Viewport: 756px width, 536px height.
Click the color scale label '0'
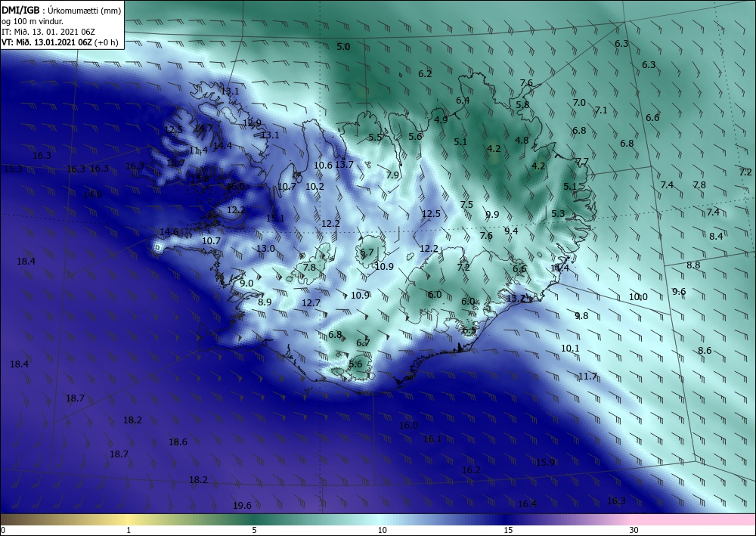coord(3,530)
